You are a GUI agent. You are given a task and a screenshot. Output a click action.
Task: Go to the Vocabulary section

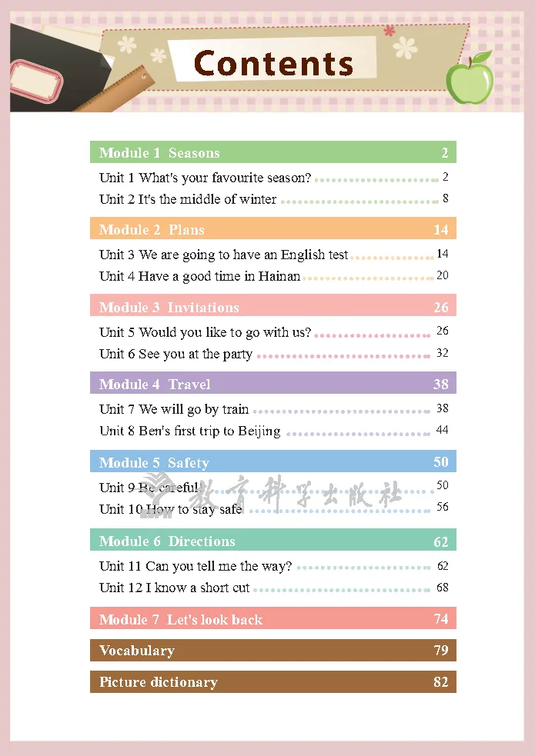[273, 651]
